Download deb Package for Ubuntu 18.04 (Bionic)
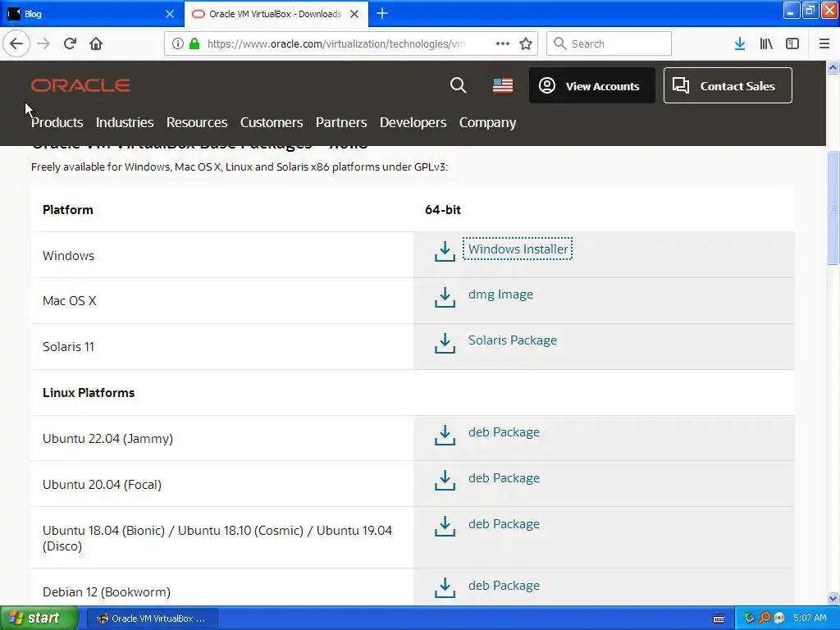 (504, 524)
